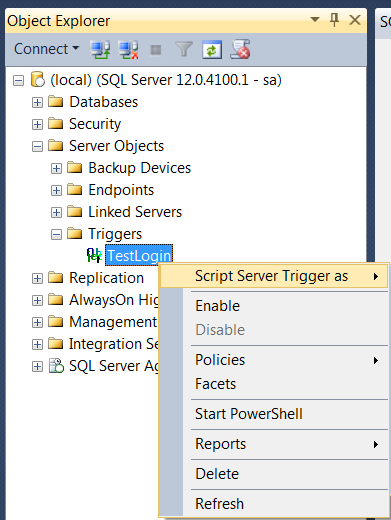Click the Filter funnel icon
The width and height of the screenshot is (391, 520).
click(x=184, y=49)
